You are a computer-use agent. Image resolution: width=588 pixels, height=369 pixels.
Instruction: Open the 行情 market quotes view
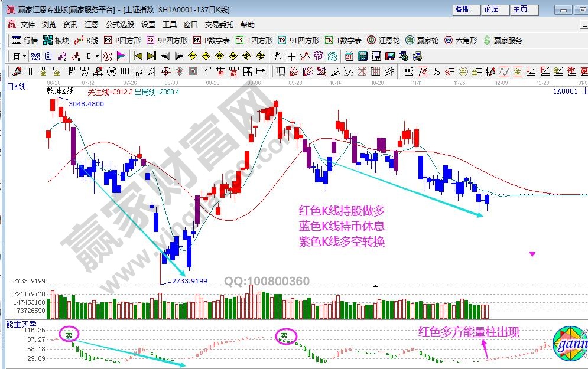pos(25,40)
